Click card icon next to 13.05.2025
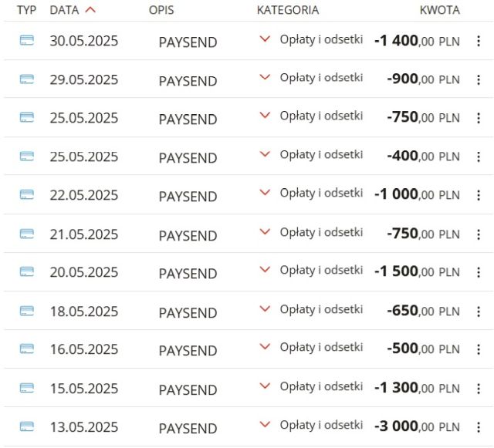Image resolution: width=494 pixels, height=448 pixels. [x=27, y=426]
